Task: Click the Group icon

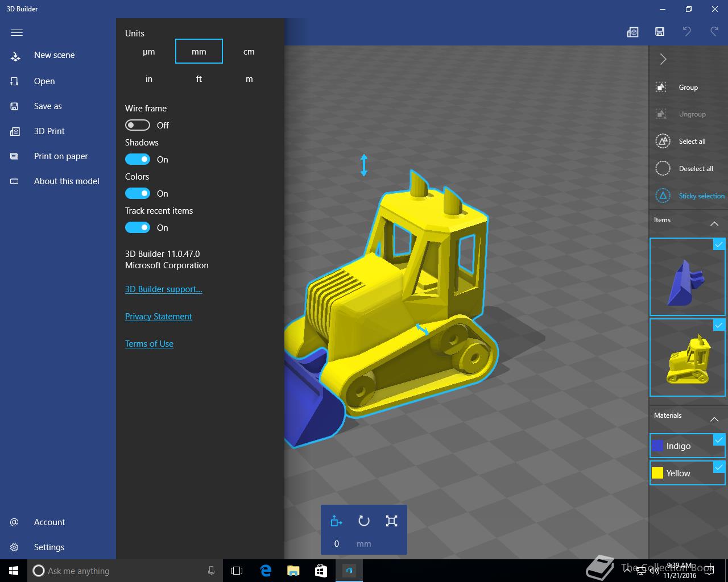Action: click(661, 87)
